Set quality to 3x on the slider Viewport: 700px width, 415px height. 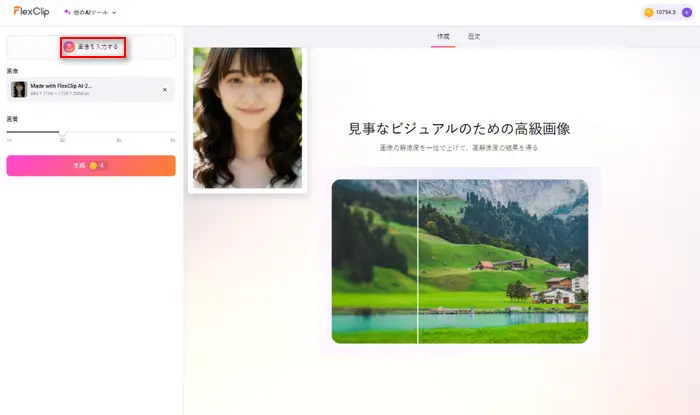tap(119, 140)
